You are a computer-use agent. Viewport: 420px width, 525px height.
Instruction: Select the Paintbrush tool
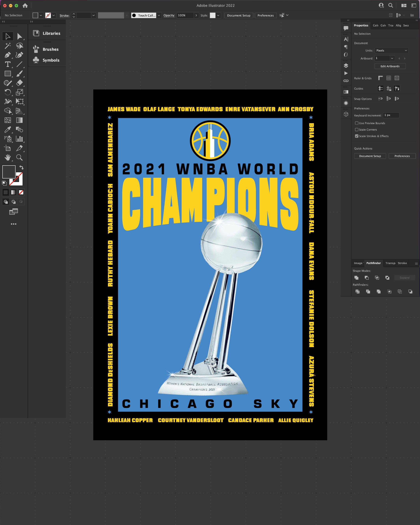coord(19,73)
